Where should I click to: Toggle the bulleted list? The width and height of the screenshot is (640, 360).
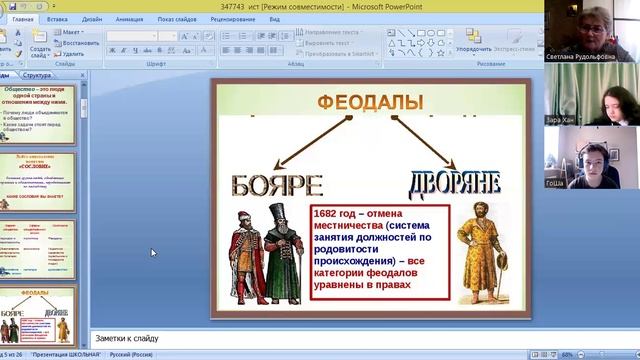[x=227, y=36]
